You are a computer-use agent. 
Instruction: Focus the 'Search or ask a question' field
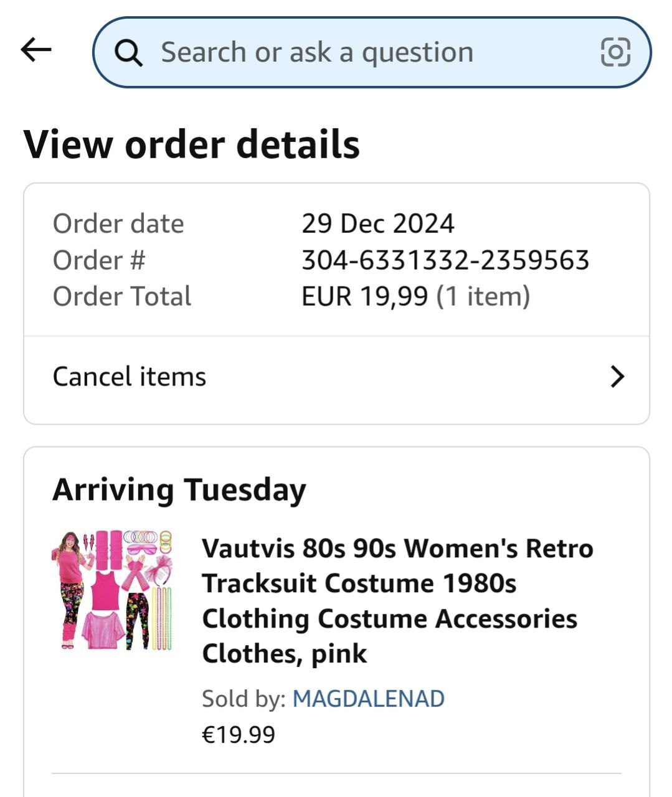click(349, 52)
